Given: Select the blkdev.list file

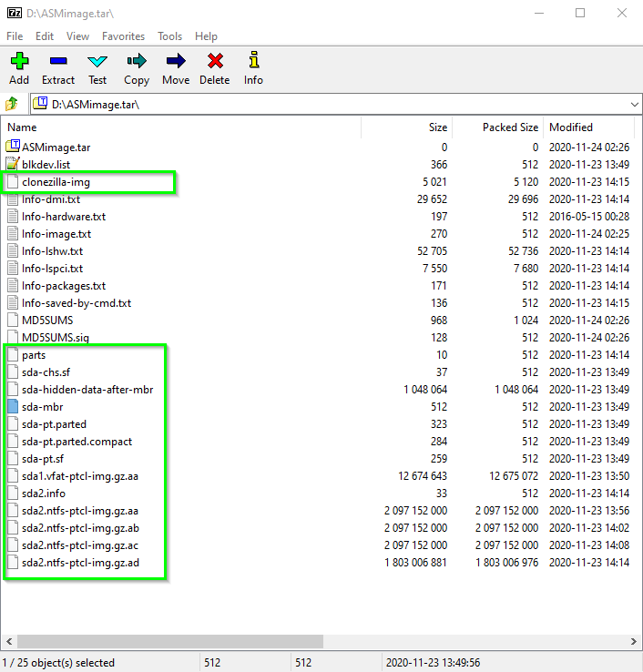Looking at the screenshot, I should 46,165.
